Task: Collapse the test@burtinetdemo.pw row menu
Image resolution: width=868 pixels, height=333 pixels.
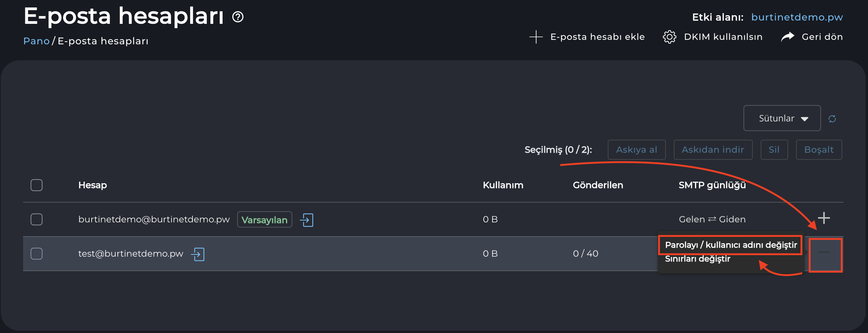Action: [824, 253]
